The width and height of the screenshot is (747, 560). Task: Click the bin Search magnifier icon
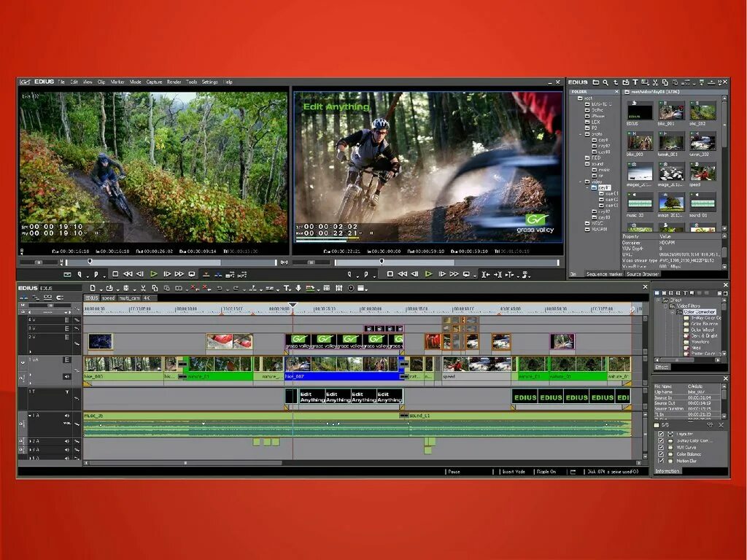(x=605, y=82)
